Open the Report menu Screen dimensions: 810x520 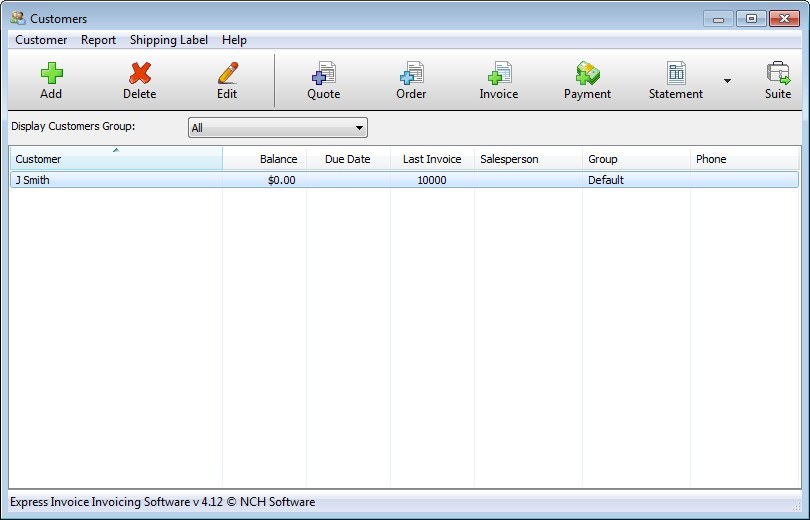[98, 40]
